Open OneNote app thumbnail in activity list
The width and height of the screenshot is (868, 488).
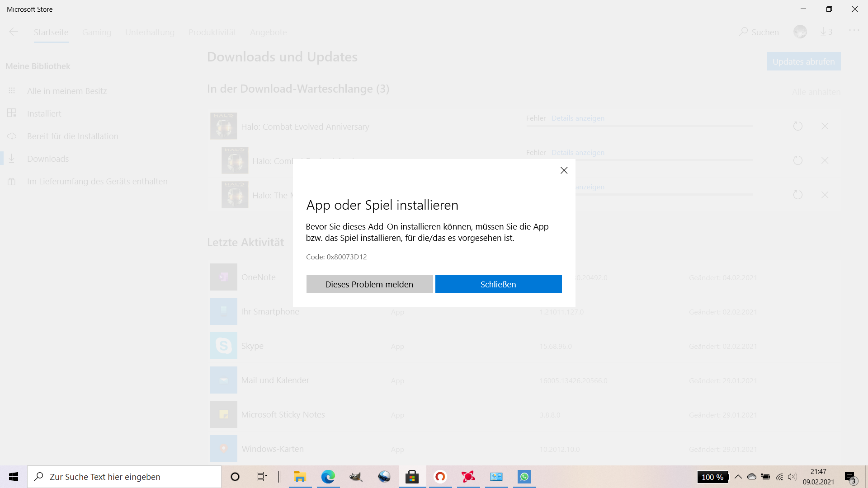(223, 277)
